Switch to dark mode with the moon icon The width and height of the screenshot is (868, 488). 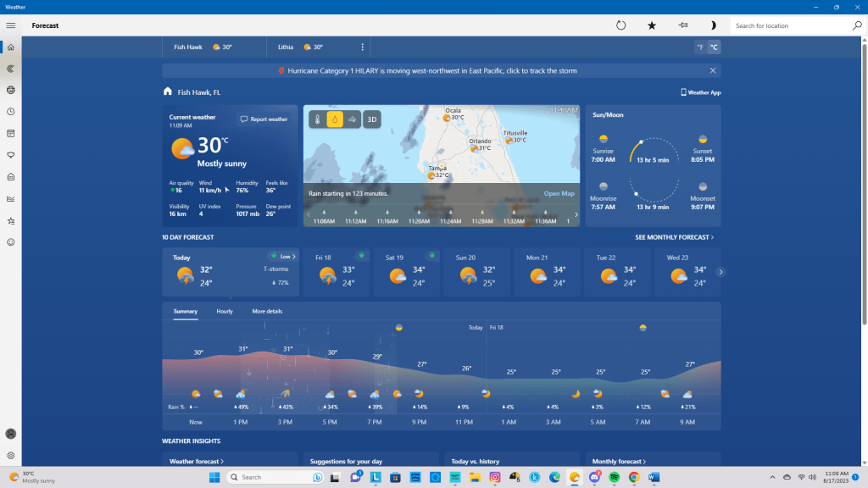point(713,25)
